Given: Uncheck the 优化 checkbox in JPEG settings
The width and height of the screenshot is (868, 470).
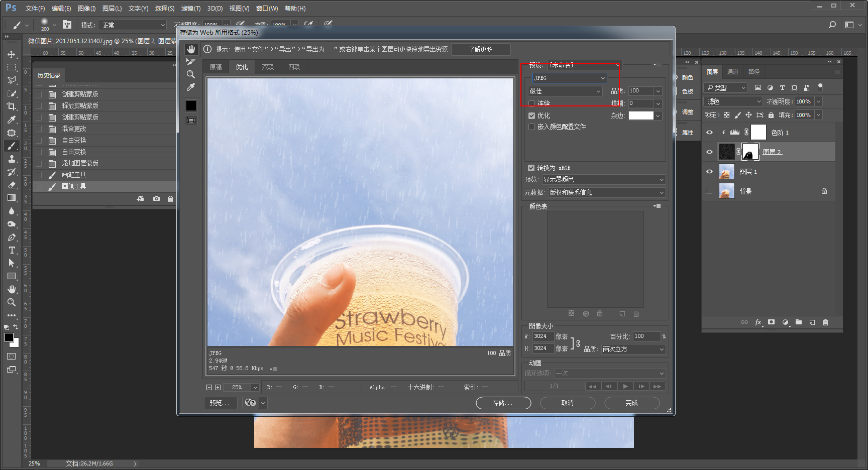Looking at the screenshot, I should point(532,115).
